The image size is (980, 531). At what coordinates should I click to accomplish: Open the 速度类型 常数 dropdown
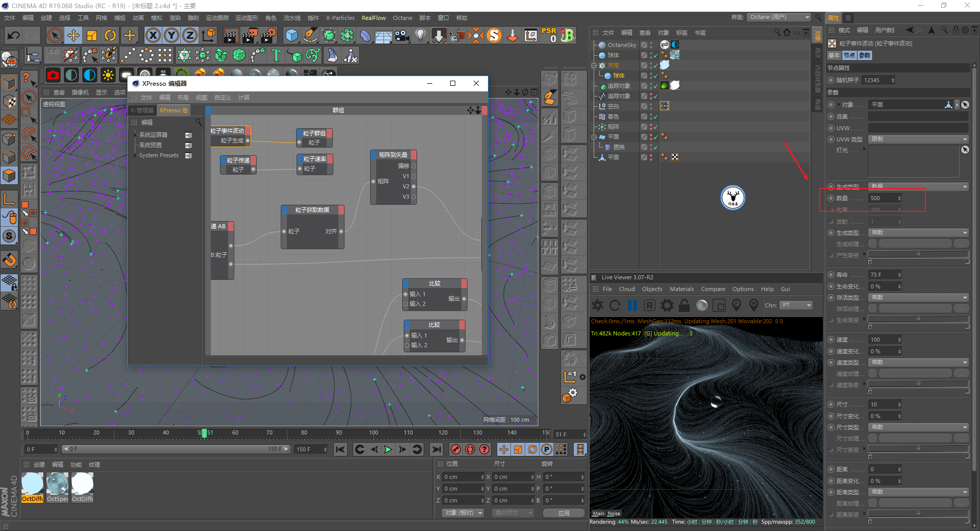point(918,362)
